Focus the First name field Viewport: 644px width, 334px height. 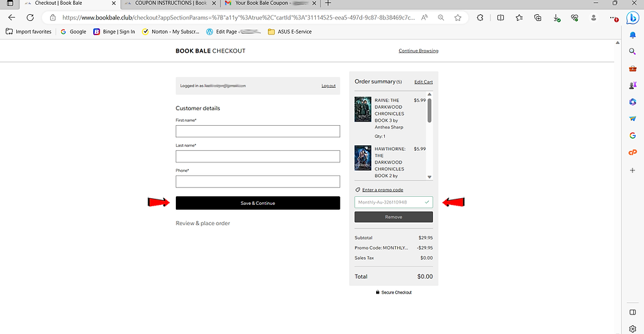[x=258, y=131]
